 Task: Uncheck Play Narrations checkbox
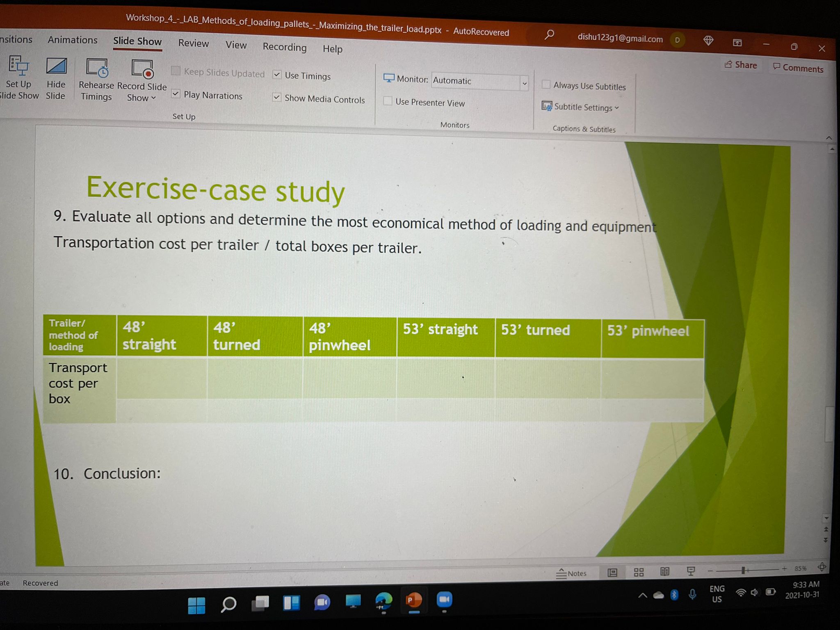click(176, 94)
